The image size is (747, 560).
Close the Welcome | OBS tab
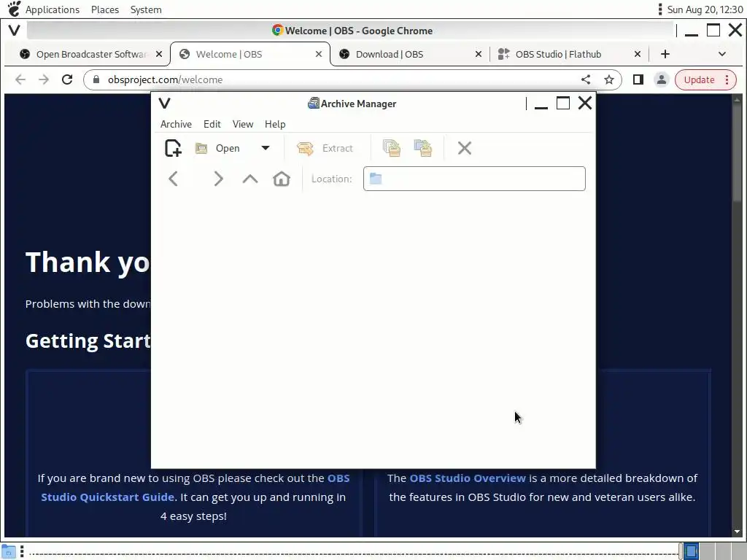(x=319, y=54)
